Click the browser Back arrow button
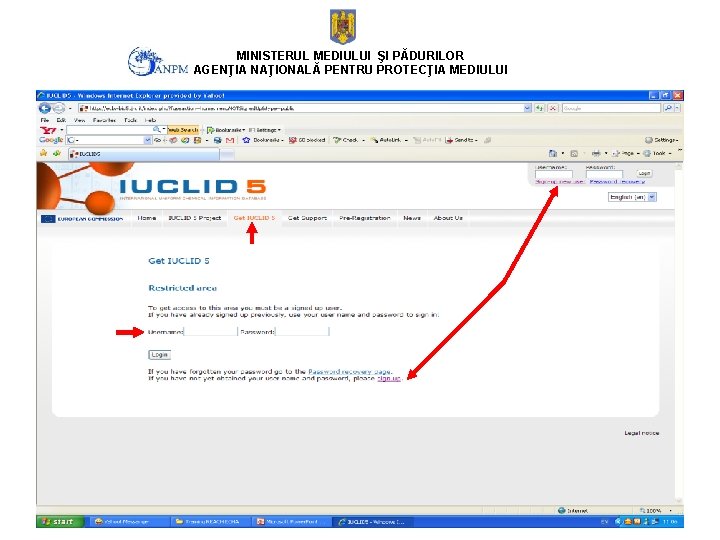720x540 pixels. 45,108
